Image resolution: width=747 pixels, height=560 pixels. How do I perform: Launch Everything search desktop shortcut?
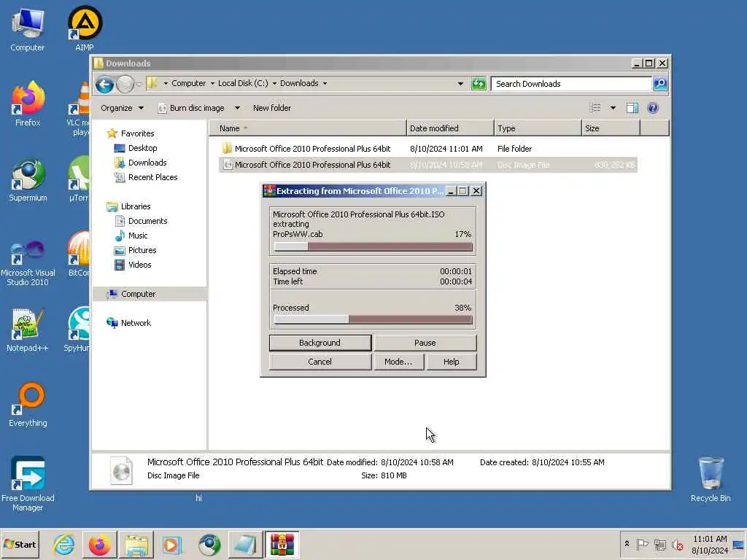(x=28, y=405)
